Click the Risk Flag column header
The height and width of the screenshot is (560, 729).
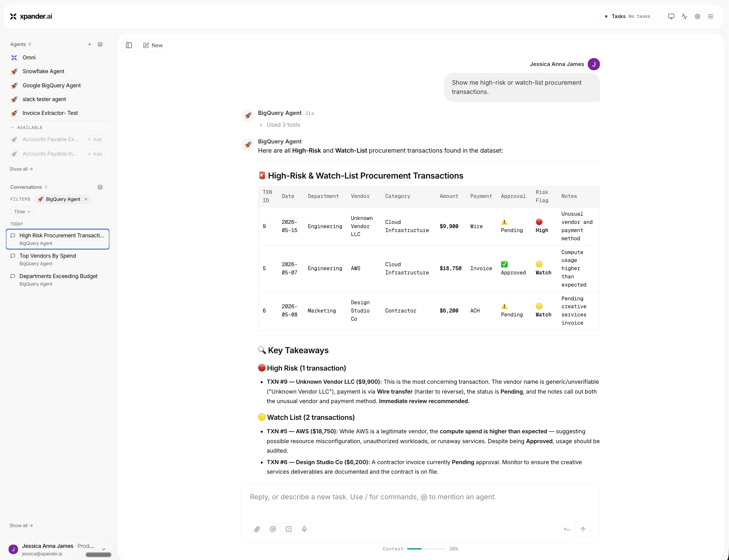542,196
